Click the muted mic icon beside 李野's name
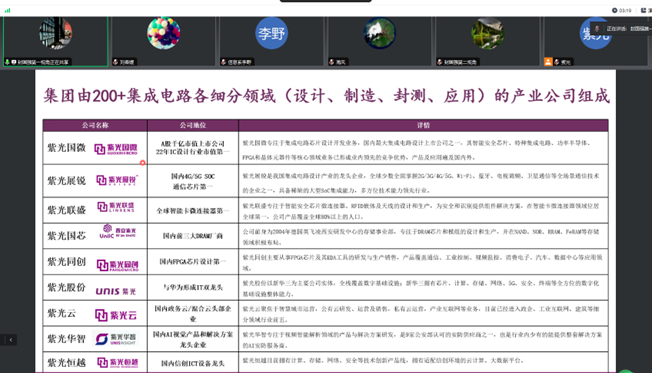Screen dimensions: 652x373 point(223,62)
